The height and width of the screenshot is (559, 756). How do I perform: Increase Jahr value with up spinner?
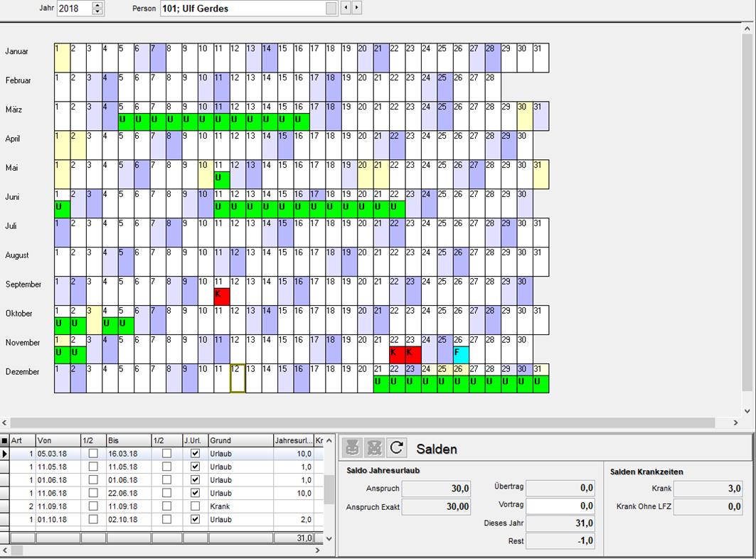(x=97, y=5)
